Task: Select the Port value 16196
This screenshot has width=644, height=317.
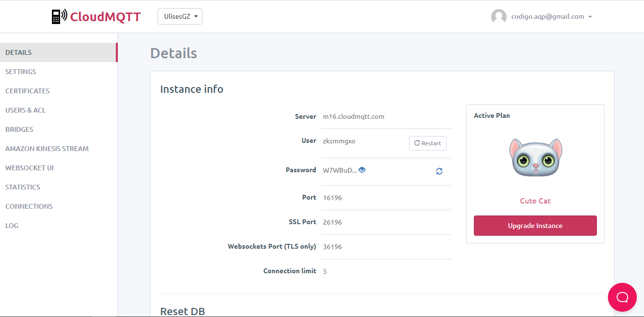Action: [x=333, y=198]
